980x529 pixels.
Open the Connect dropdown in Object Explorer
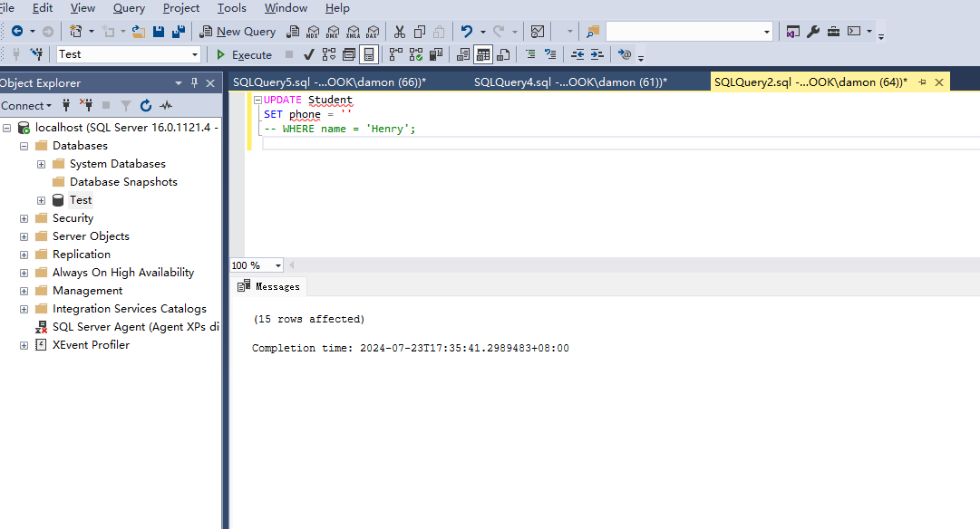click(x=26, y=106)
